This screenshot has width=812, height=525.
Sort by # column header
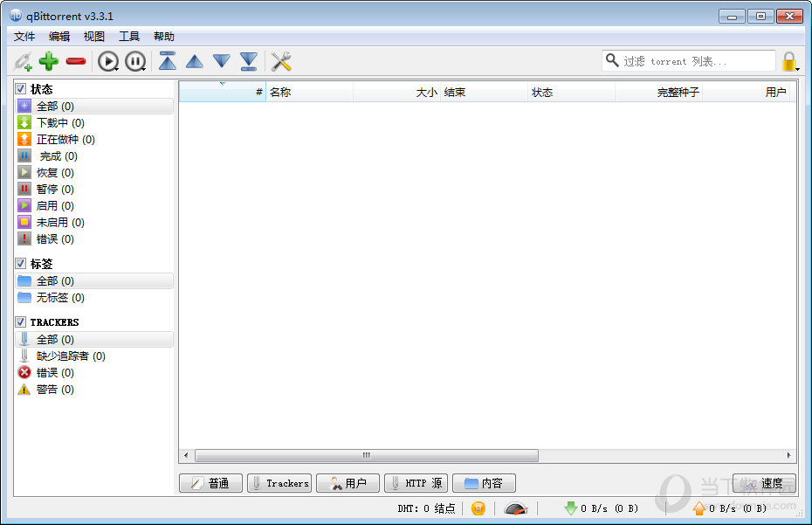[x=222, y=93]
